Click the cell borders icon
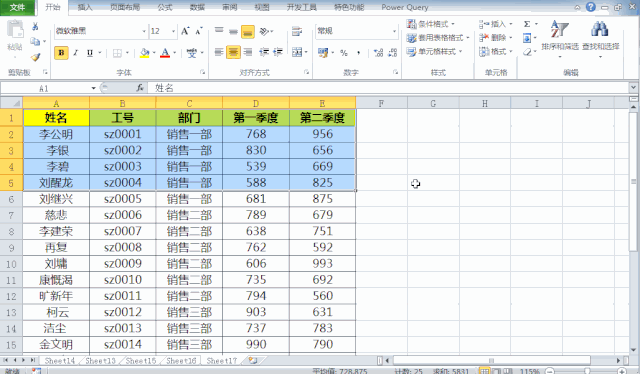Screen dimensions: 640x374 (117, 53)
